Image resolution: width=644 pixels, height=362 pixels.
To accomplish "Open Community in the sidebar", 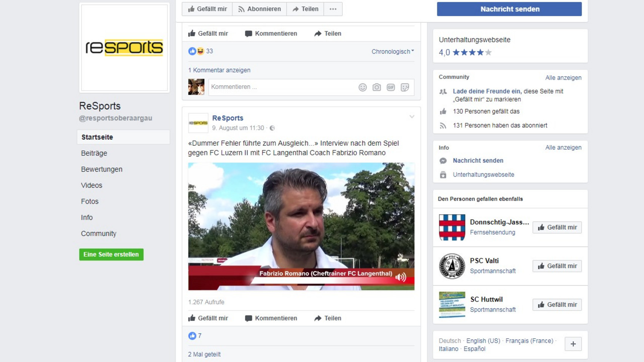I will 99,233.
